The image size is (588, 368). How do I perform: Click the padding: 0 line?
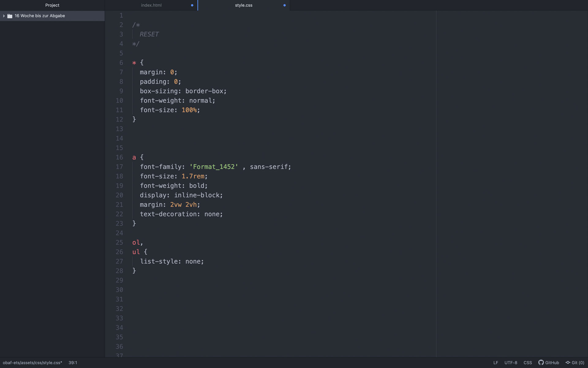(x=160, y=82)
